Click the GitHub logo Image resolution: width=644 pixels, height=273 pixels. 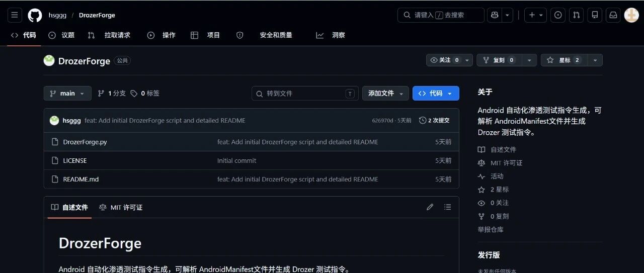(35, 15)
